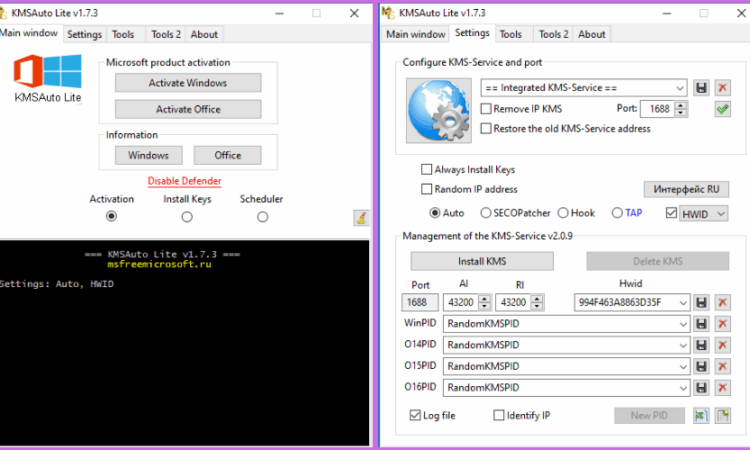Save the Integrated KMS-Service address with floppy icon
Viewport: 750px width, 450px height.
[701, 88]
